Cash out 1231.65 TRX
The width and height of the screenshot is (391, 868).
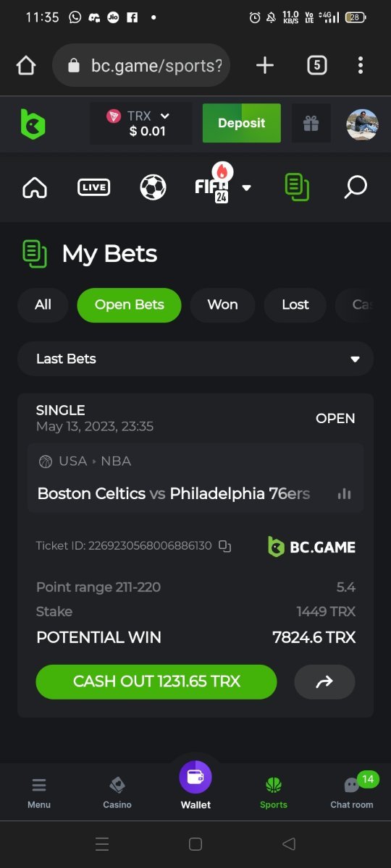coord(156,681)
